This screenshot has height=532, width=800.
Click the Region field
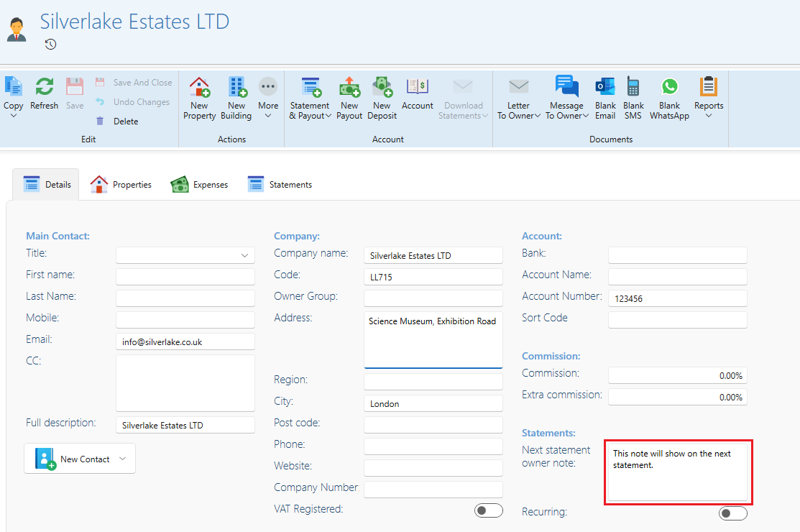pos(433,382)
